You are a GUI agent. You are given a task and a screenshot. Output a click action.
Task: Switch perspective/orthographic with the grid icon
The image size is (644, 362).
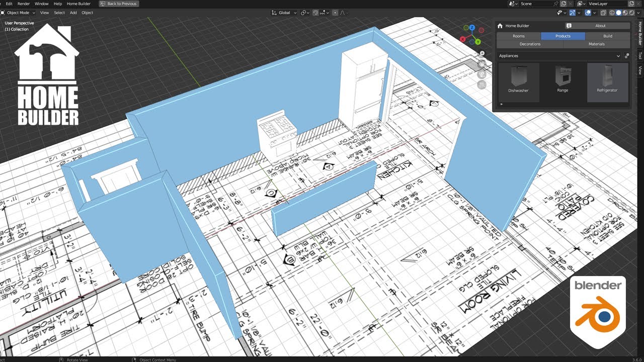click(482, 85)
